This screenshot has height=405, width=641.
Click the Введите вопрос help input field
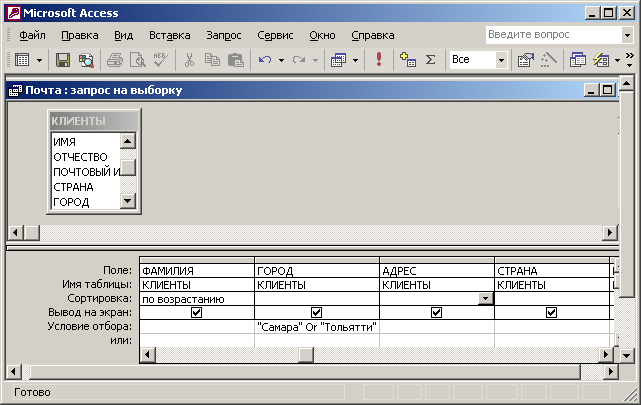pos(554,35)
